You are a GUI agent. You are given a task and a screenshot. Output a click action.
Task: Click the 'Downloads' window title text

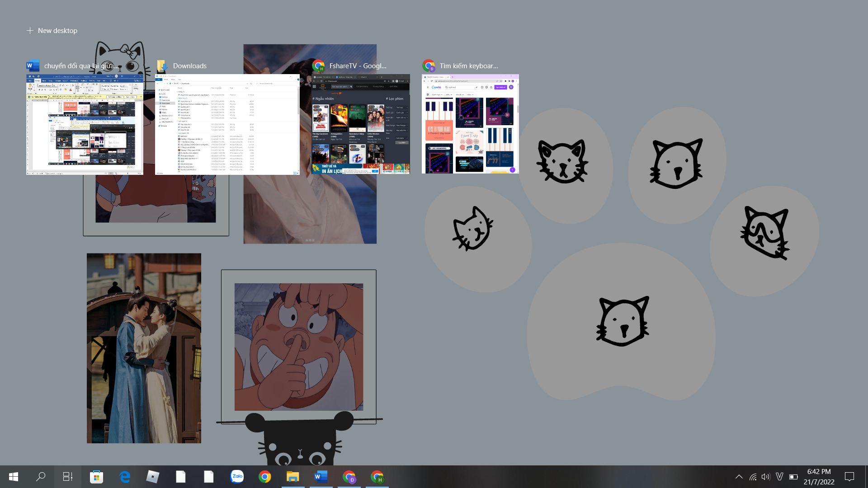pyautogui.click(x=189, y=66)
